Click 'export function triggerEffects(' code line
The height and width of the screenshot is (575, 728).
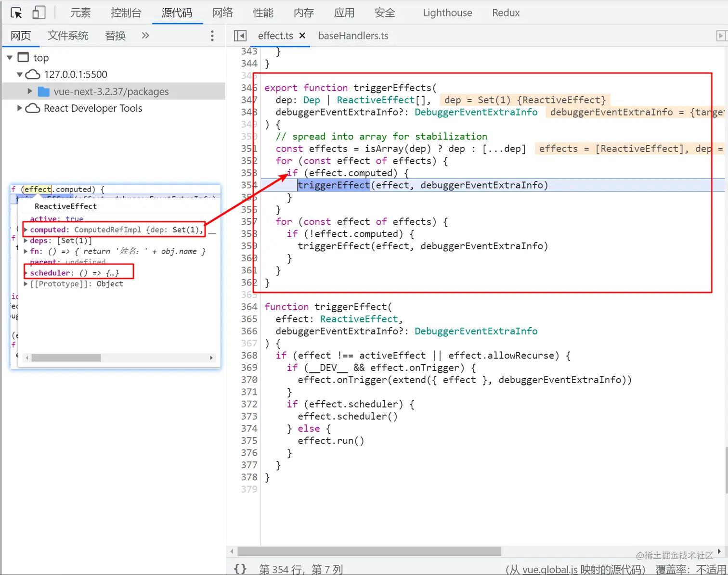351,88
